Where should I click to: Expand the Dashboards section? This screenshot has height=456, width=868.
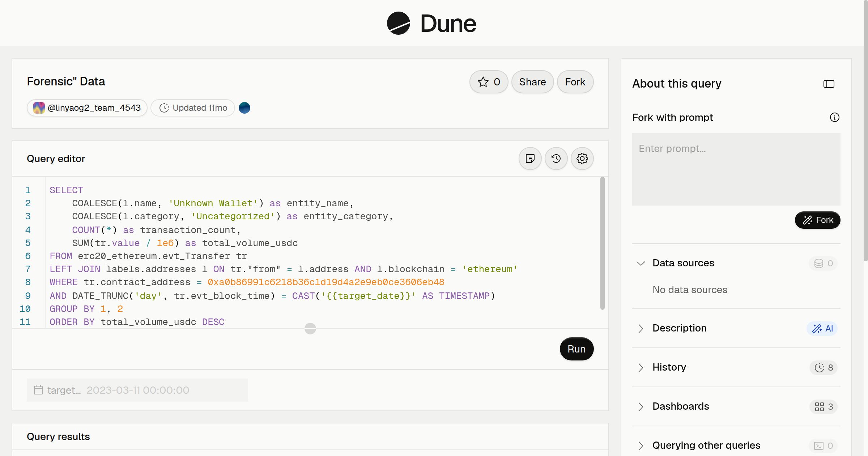tap(641, 406)
